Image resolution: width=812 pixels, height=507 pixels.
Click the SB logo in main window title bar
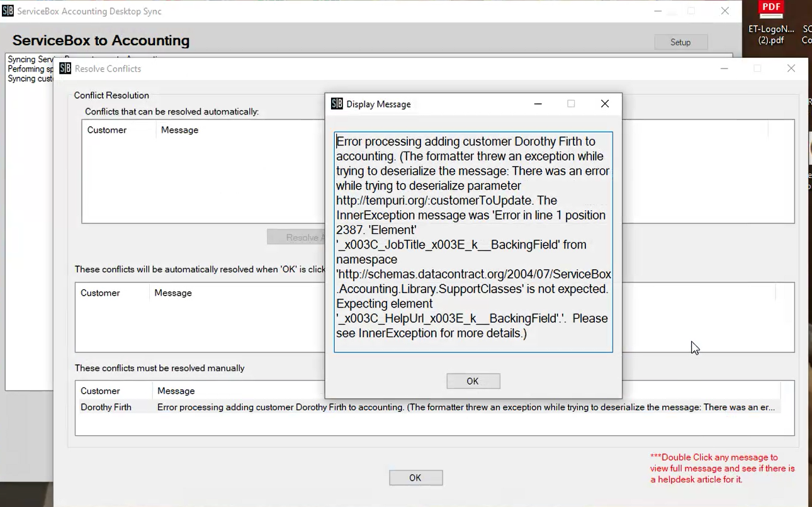pyautogui.click(x=8, y=11)
